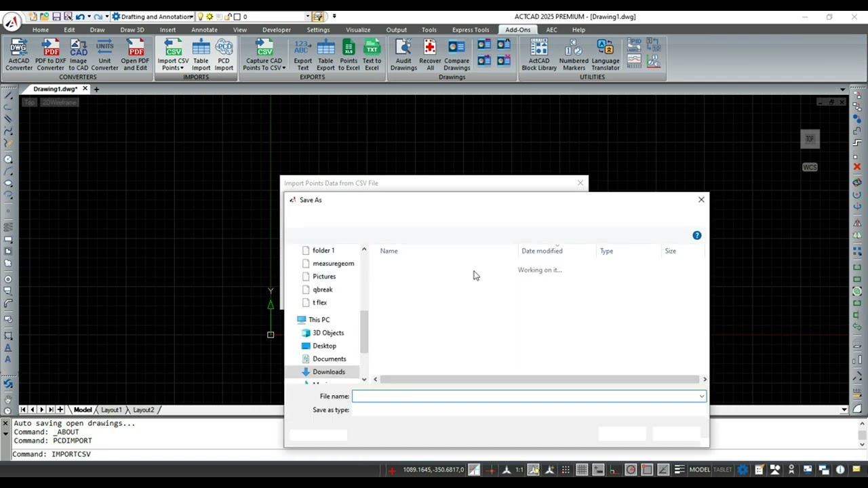
Task: Click Import CSV Points icon
Action: click(173, 47)
